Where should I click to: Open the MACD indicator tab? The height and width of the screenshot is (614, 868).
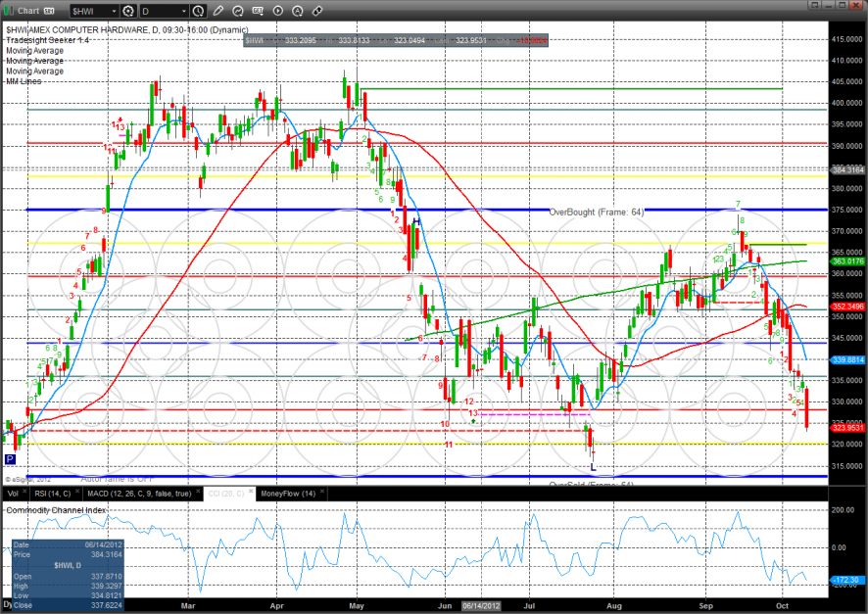[x=138, y=494]
